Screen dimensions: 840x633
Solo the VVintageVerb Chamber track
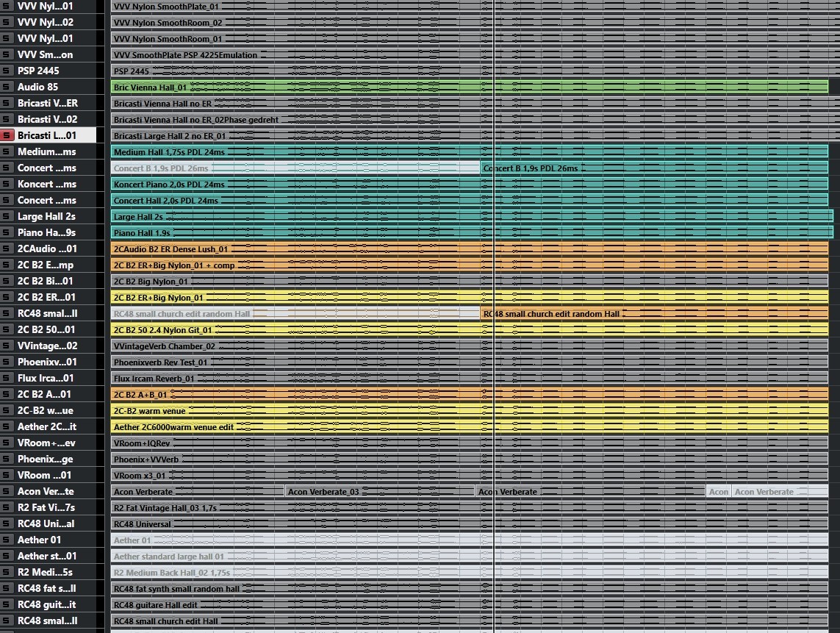(7, 346)
